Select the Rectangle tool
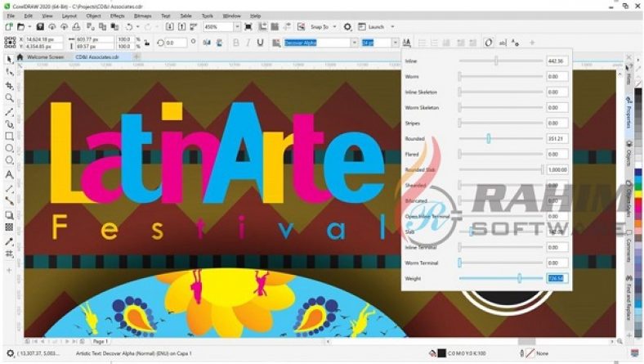The height and width of the screenshot is (364, 644). (x=9, y=136)
